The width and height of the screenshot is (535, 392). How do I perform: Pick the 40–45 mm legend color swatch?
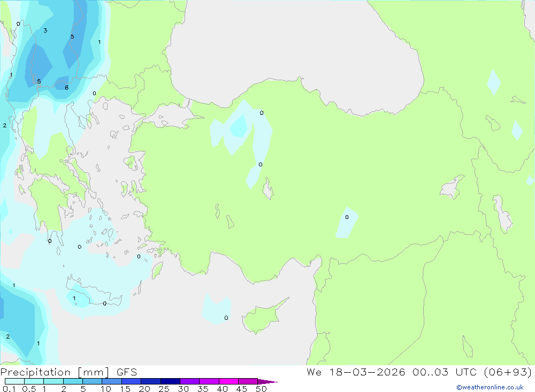[228, 381]
